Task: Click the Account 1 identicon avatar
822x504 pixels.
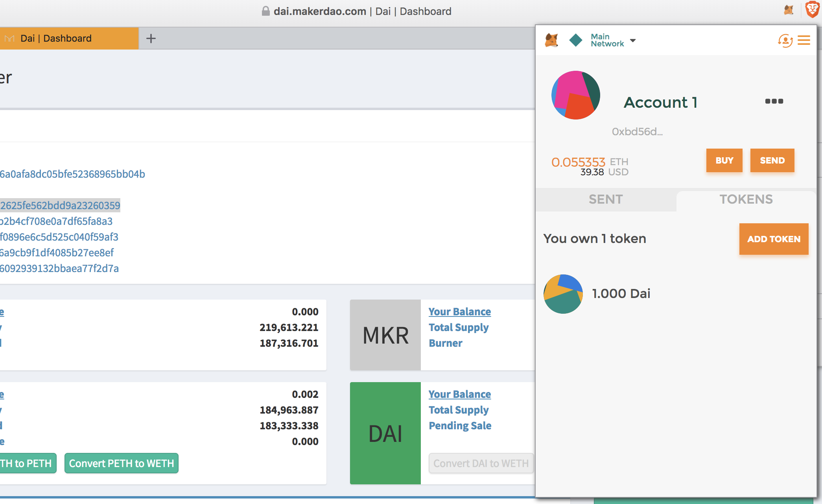Action: pos(576,95)
